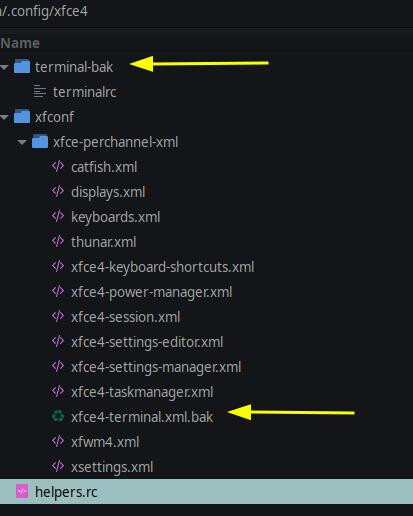Select the thunar.xml file
The width and height of the screenshot is (413, 516).
tap(103, 242)
